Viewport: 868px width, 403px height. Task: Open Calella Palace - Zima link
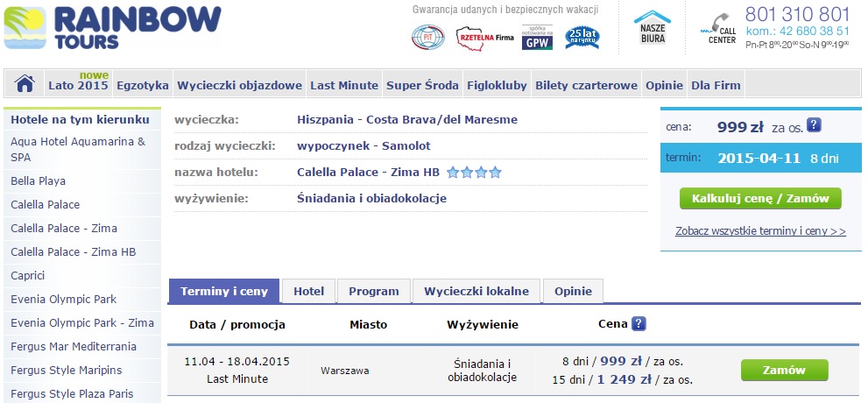point(64,229)
